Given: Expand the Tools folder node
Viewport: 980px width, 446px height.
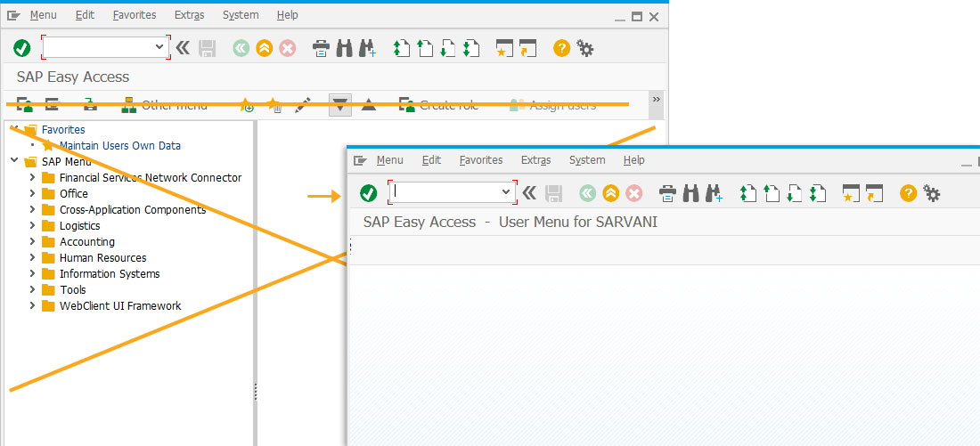Looking at the screenshot, I should pos(32,290).
